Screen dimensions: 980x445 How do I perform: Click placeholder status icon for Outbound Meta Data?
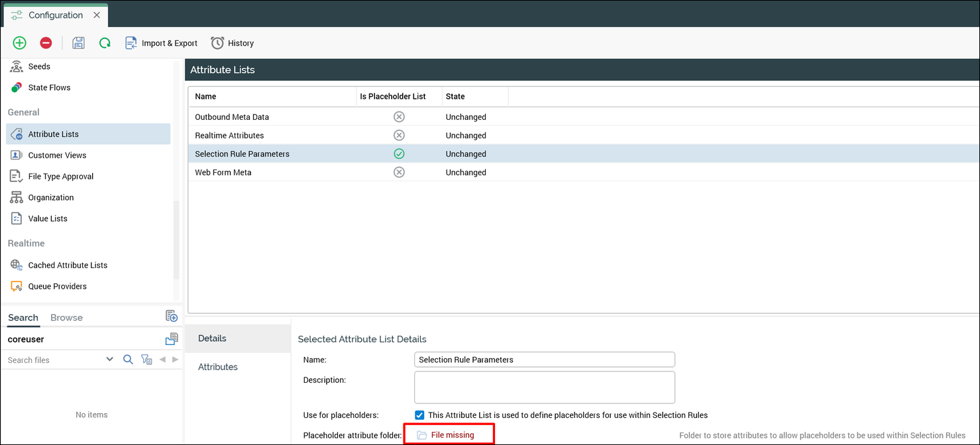[x=399, y=117]
